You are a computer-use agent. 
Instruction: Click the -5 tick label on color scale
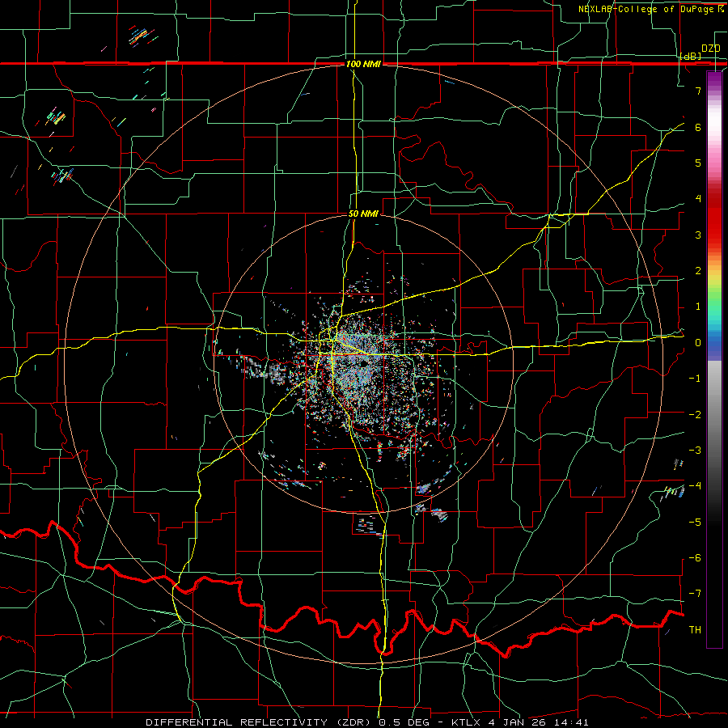tap(695, 522)
